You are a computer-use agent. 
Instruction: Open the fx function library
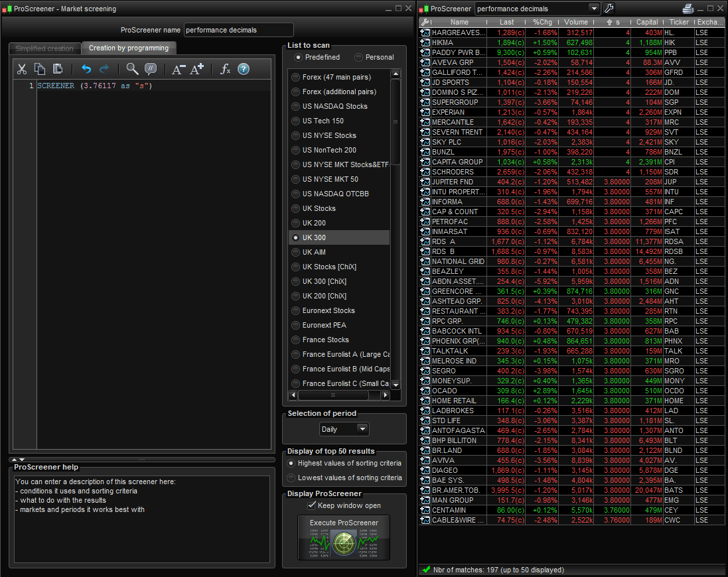click(225, 69)
